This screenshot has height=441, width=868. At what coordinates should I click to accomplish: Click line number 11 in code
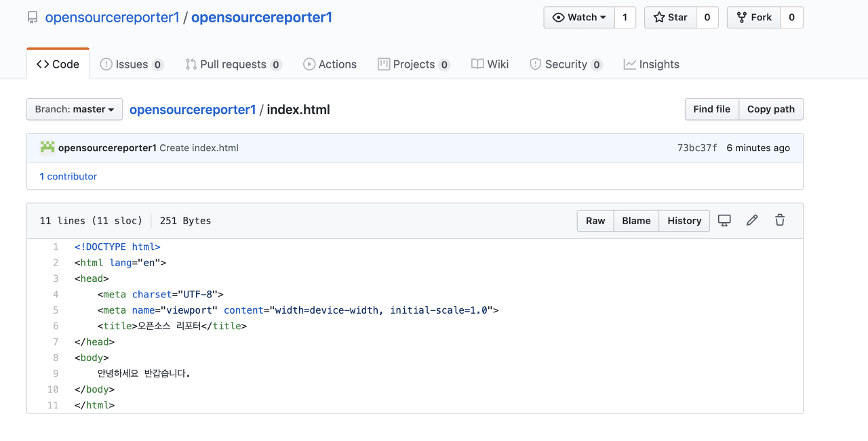point(53,405)
